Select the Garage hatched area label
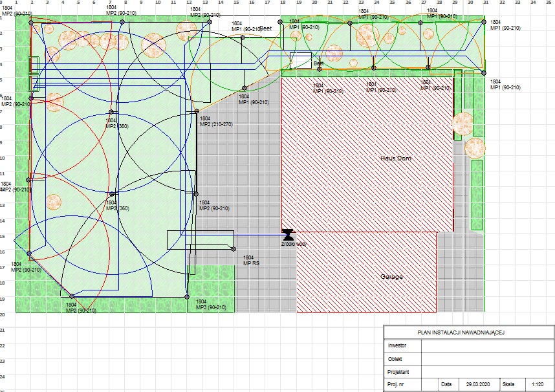Image resolution: width=555 pixels, height=392 pixels. 391,276
